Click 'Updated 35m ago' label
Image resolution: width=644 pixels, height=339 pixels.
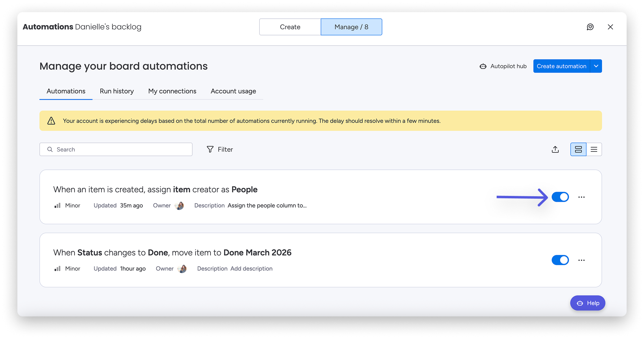118,205
